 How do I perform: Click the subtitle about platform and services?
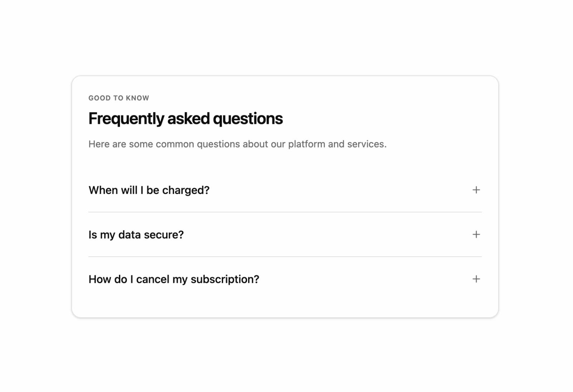click(237, 144)
